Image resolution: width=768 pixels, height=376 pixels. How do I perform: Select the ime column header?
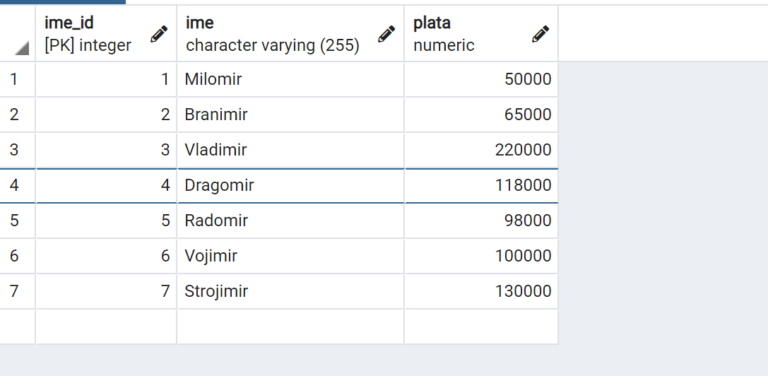[291, 34]
